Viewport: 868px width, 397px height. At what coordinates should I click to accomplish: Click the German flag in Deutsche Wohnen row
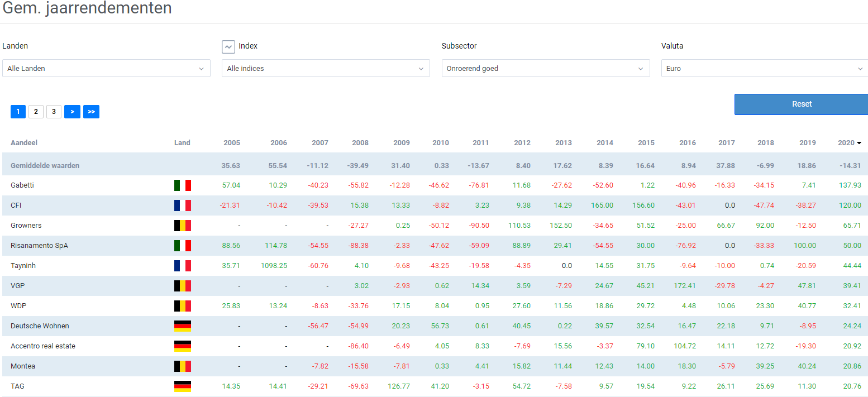click(x=182, y=326)
